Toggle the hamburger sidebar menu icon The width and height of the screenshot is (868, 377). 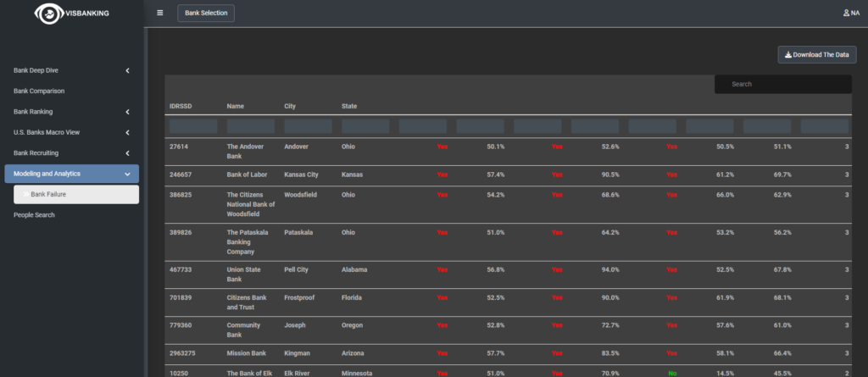(160, 13)
